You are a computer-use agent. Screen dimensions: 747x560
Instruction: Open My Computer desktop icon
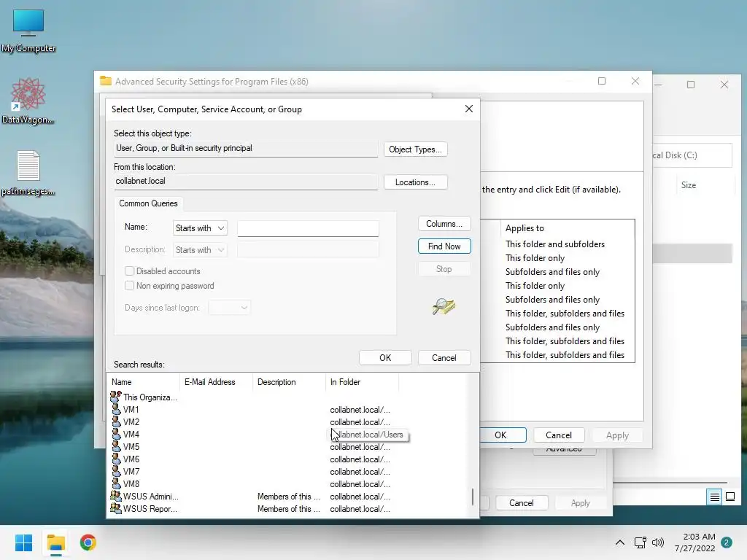[28, 31]
